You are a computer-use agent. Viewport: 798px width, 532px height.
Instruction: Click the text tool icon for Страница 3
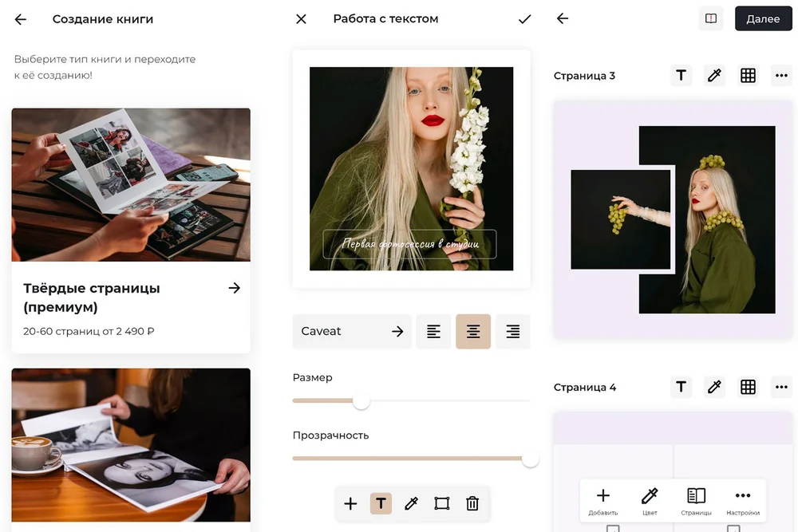[x=681, y=76]
